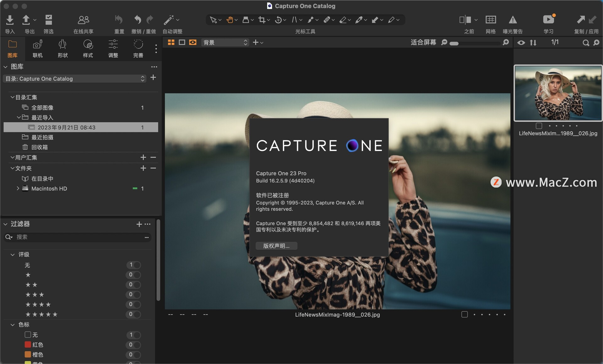Toggle browser visibility eye icon

(x=521, y=42)
